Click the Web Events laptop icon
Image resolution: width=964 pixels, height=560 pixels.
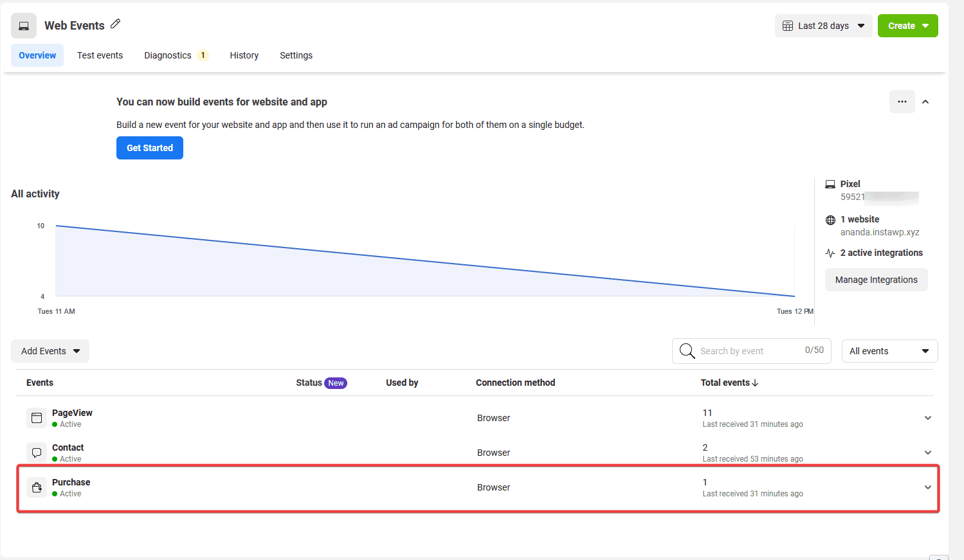(24, 26)
